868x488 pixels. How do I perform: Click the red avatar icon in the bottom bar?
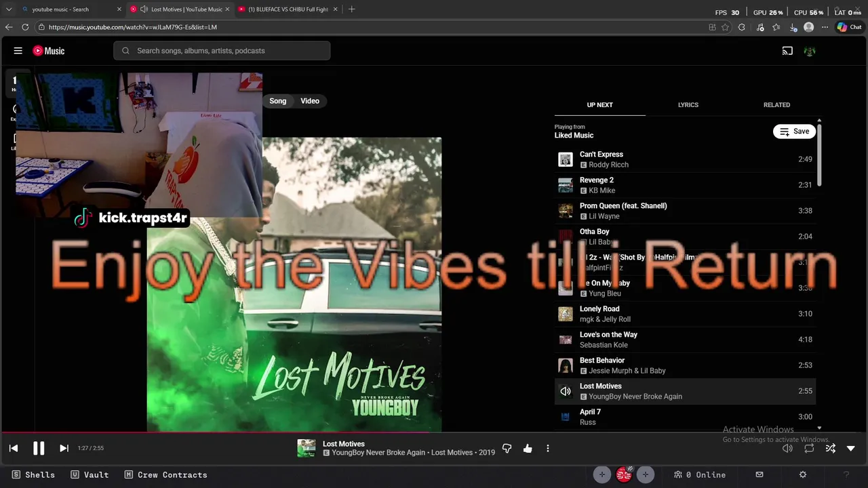click(x=624, y=475)
